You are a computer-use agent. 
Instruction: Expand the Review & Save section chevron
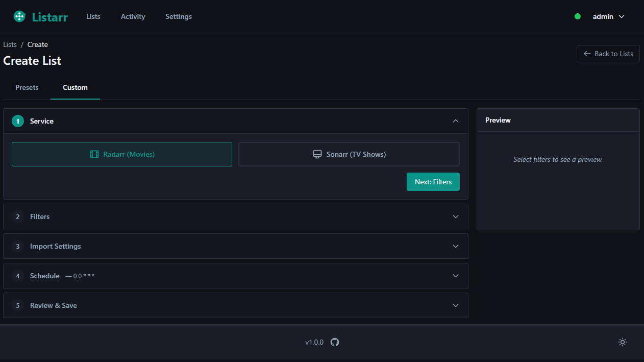pyautogui.click(x=456, y=305)
